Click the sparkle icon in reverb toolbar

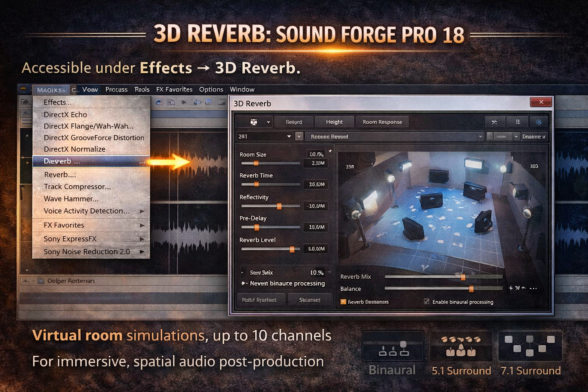(x=494, y=122)
